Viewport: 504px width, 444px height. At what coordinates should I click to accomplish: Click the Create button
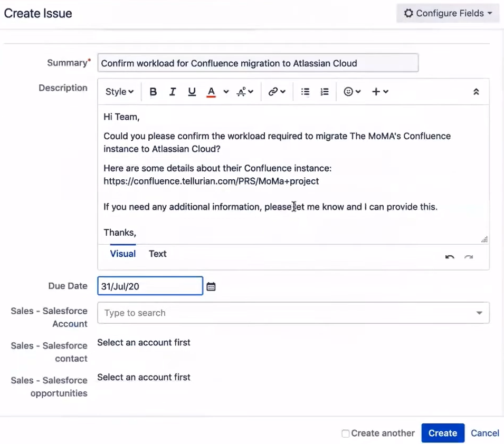tap(443, 433)
